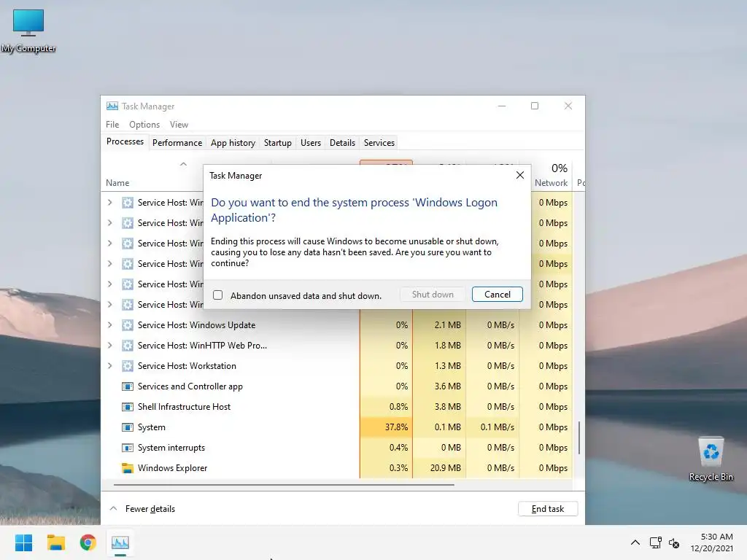Image resolution: width=747 pixels, height=560 pixels.
Task: Select the Processes tab
Action: click(x=125, y=141)
